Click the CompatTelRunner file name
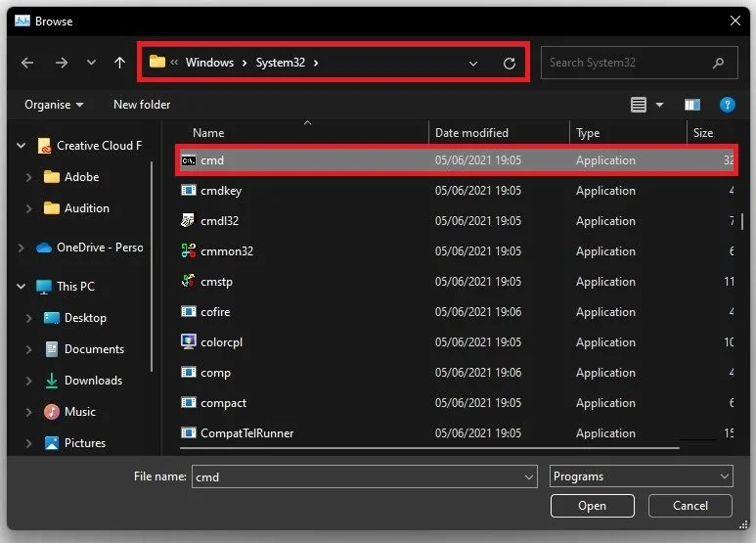This screenshot has width=756, height=543. (246, 433)
